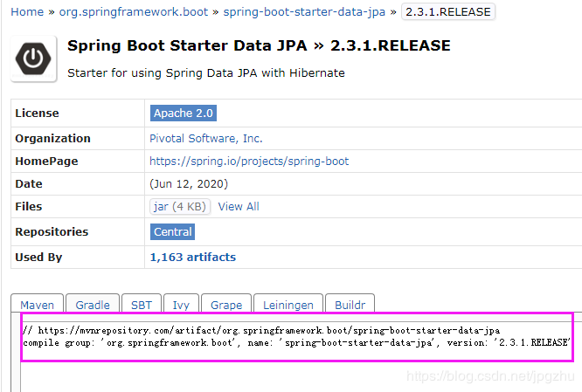The height and width of the screenshot is (392, 582).
Task: Click View All files link
Action: tap(239, 207)
